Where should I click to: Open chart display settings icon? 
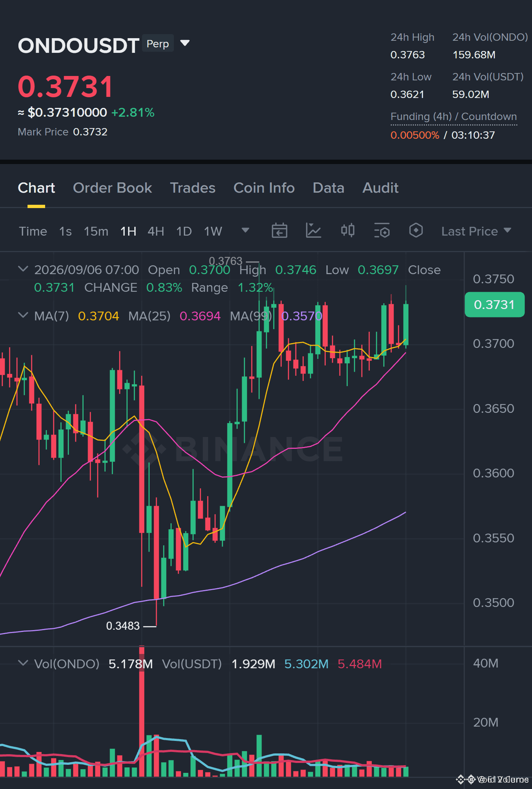[382, 231]
